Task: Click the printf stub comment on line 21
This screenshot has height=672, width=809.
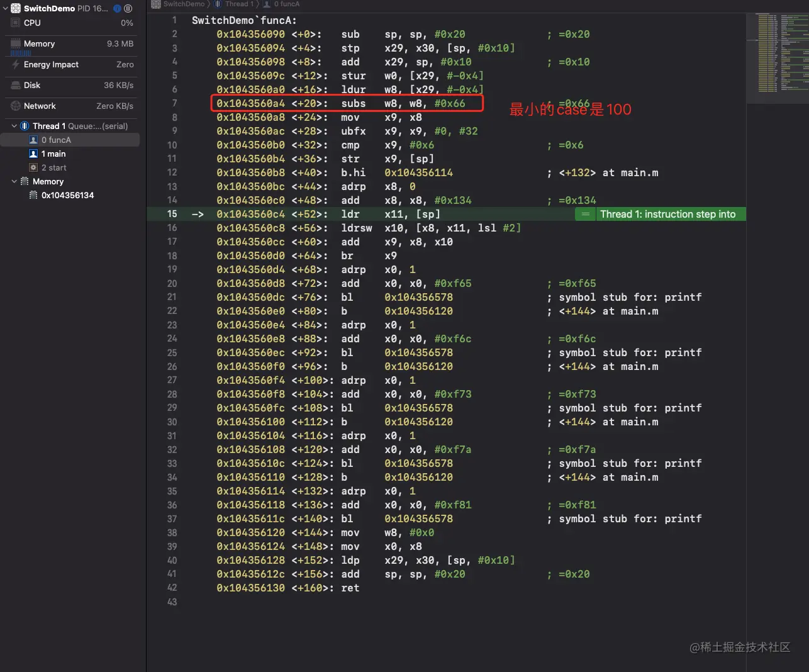Action: click(x=625, y=297)
